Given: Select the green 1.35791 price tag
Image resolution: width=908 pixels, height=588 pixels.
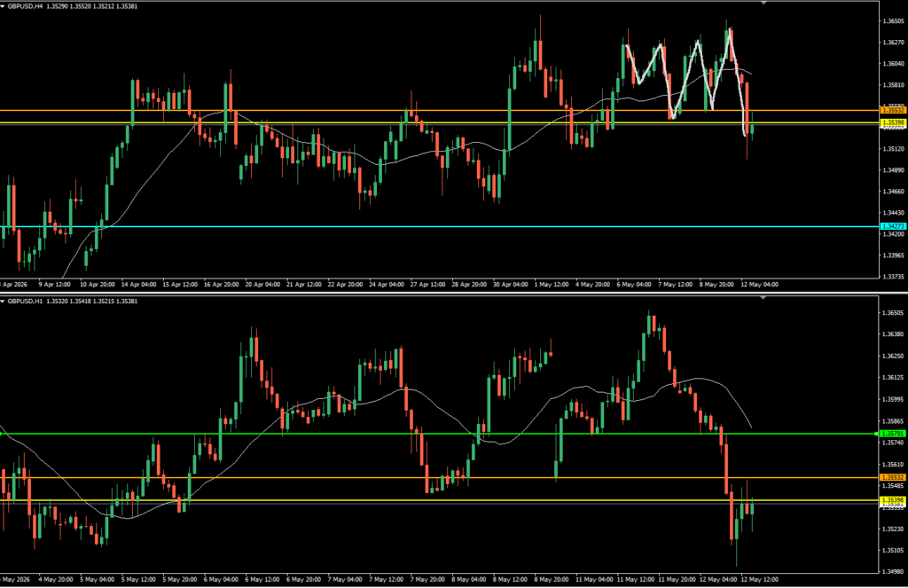Looking at the screenshot, I should 893,434.
